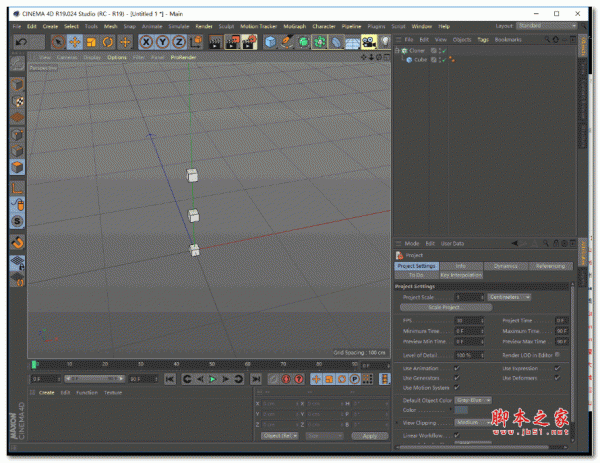
Task: Click the Apply button in Coordinates
Action: [370, 435]
